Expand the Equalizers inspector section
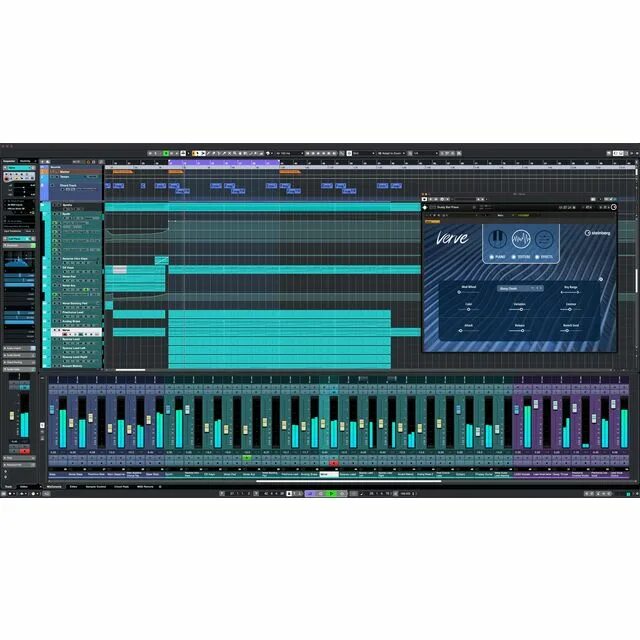This screenshot has height=640, width=640. (19, 245)
